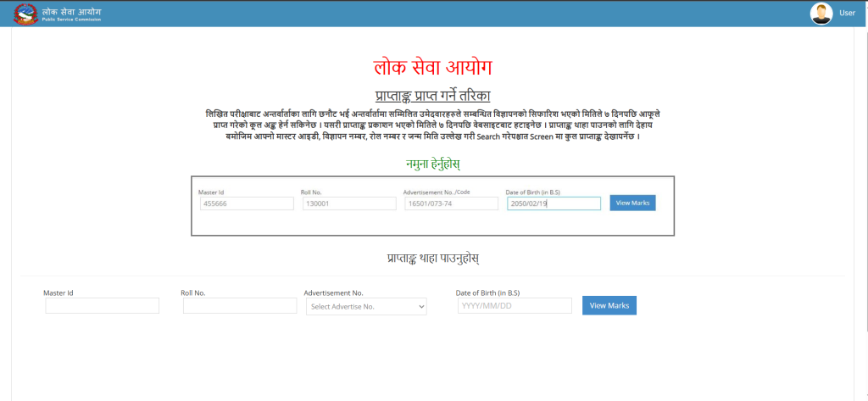Focus the Roll No. input in lower form
Image resolution: width=868 pixels, height=401 pixels.
[240, 306]
